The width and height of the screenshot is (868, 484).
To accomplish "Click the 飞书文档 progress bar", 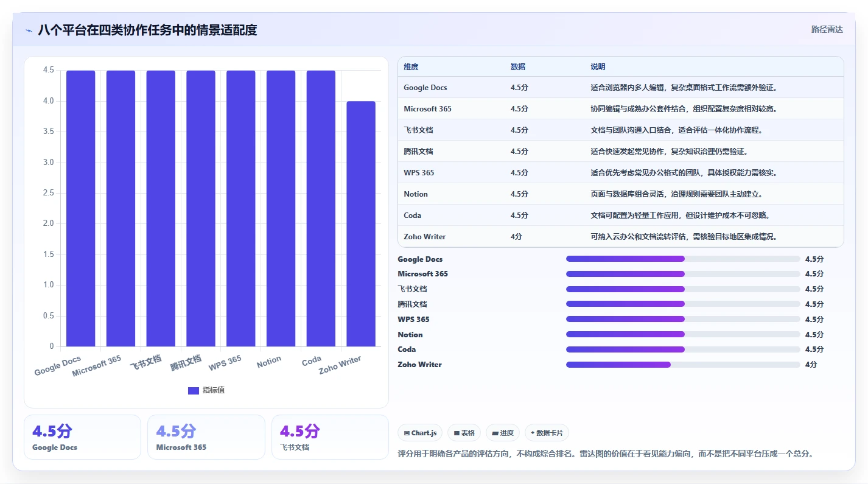I will [x=683, y=289].
